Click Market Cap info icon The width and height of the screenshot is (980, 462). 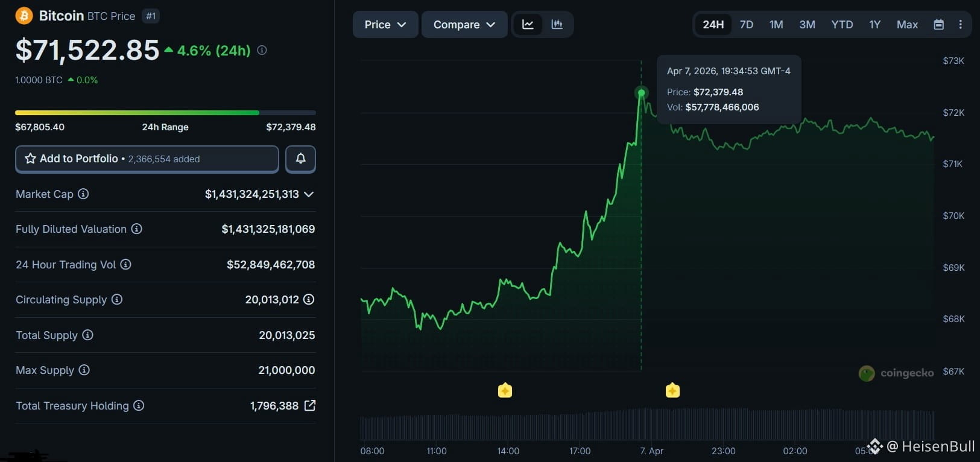pos(84,194)
